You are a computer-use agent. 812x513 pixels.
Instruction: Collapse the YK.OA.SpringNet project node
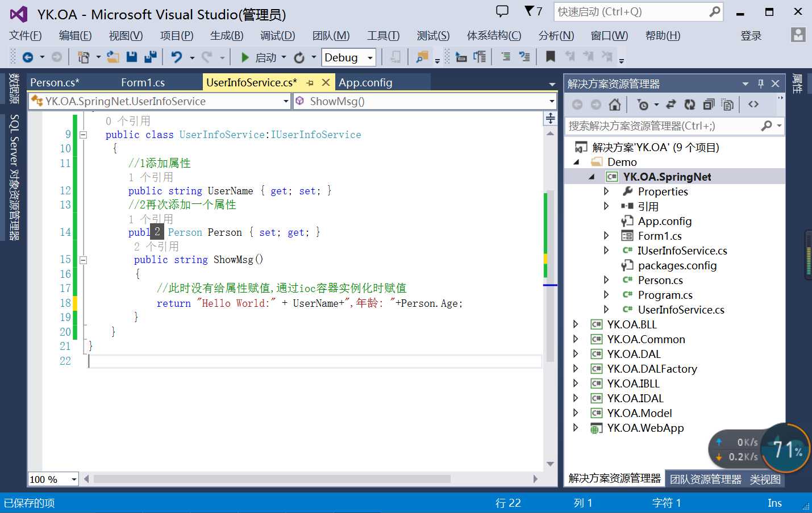[x=592, y=177]
